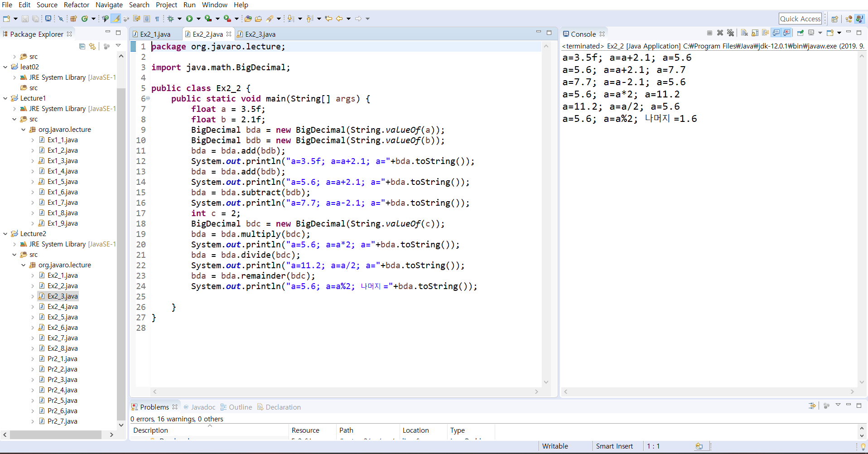Screen dimensions: 868x454
Task: Click the Next Annotation arrow icon
Action: coord(290,19)
